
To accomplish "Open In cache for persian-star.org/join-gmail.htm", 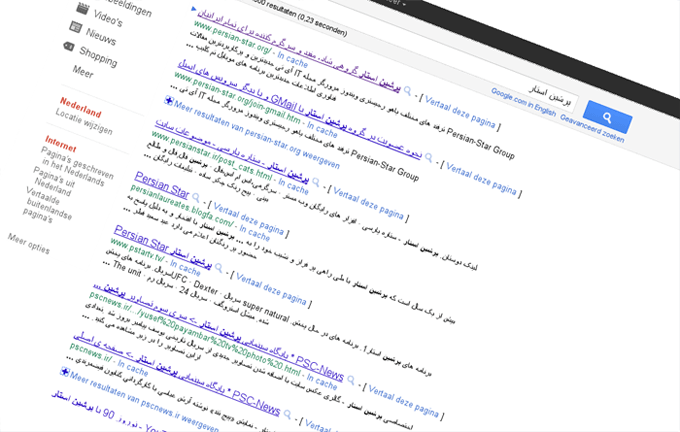I will [x=322, y=129].
